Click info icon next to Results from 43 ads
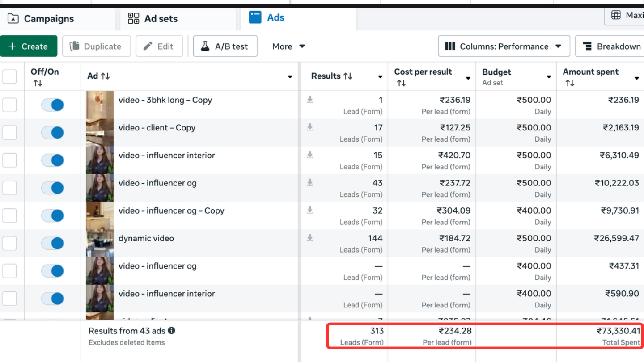This screenshot has width=644, height=362. coord(171,331)
